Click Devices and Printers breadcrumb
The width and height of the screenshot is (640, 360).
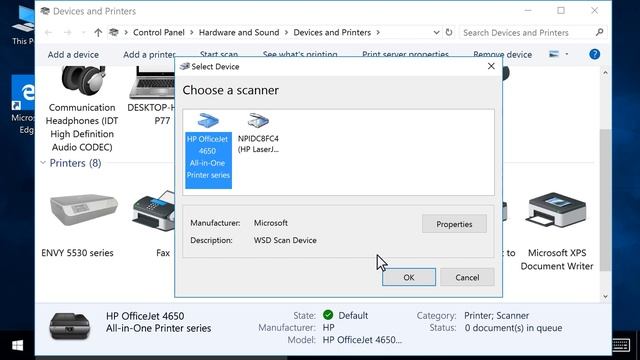(x=332, y=33)
